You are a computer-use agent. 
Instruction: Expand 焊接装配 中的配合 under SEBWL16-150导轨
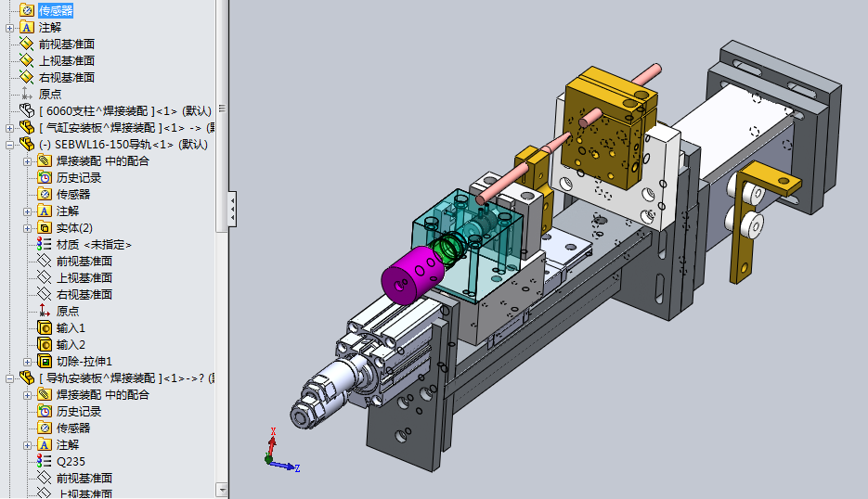27,161
